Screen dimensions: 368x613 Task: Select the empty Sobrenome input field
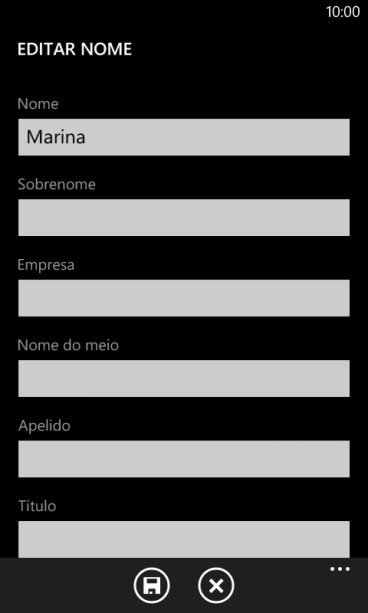point(184,217)
